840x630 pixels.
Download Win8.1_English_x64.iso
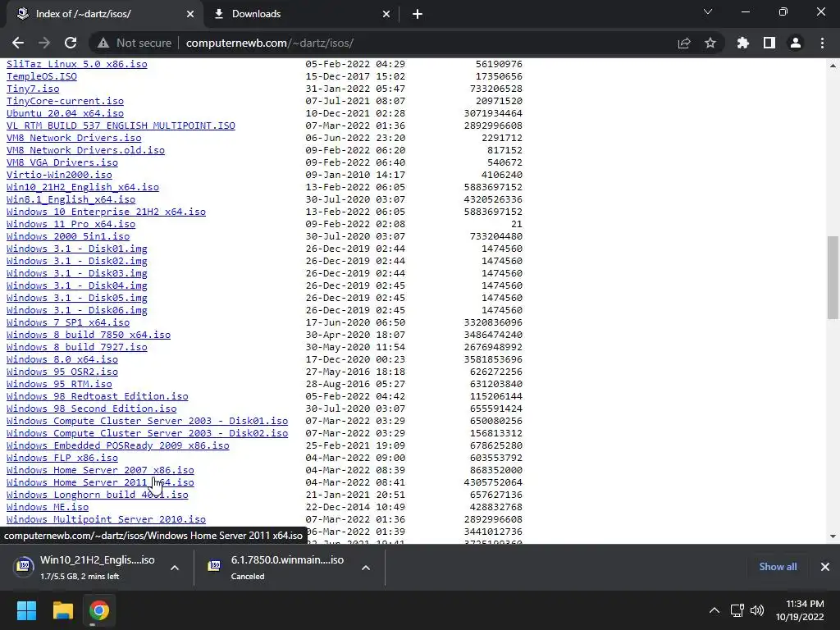click(71, 199)
